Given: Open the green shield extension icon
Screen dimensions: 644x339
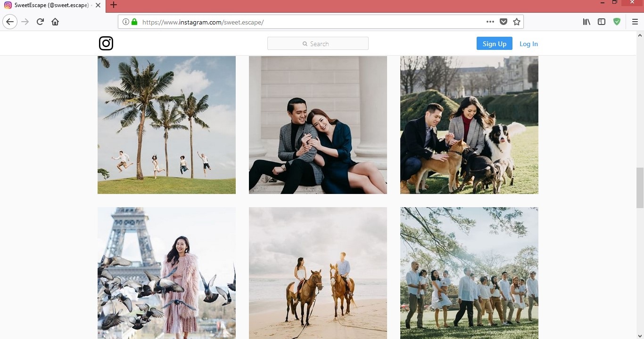Looking at the screenshot, I should pyautogui.click(x=617, y=22).
